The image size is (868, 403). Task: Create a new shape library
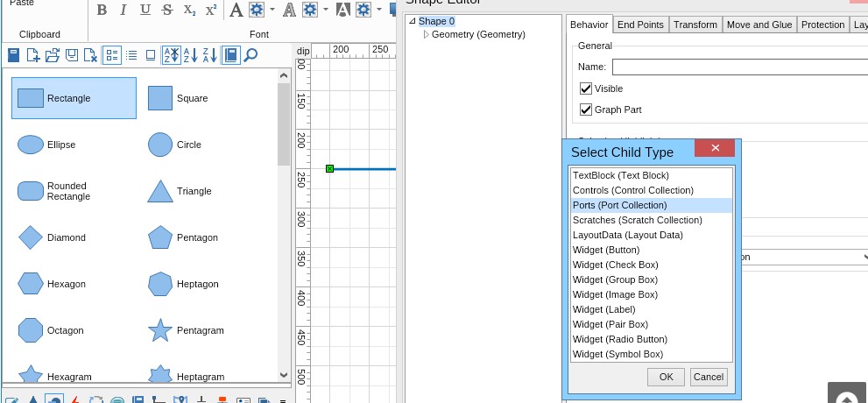tap(33, 56)
